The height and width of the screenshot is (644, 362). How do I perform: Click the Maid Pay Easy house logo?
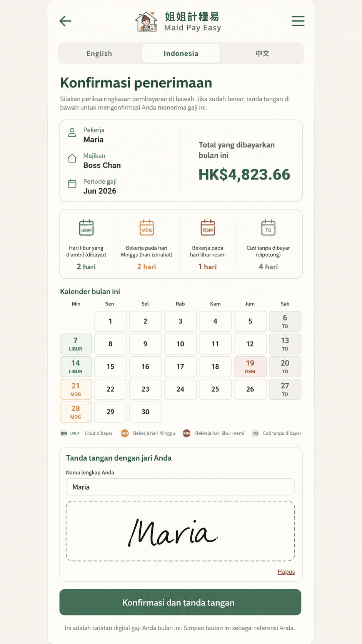click(x=147, y=22)
